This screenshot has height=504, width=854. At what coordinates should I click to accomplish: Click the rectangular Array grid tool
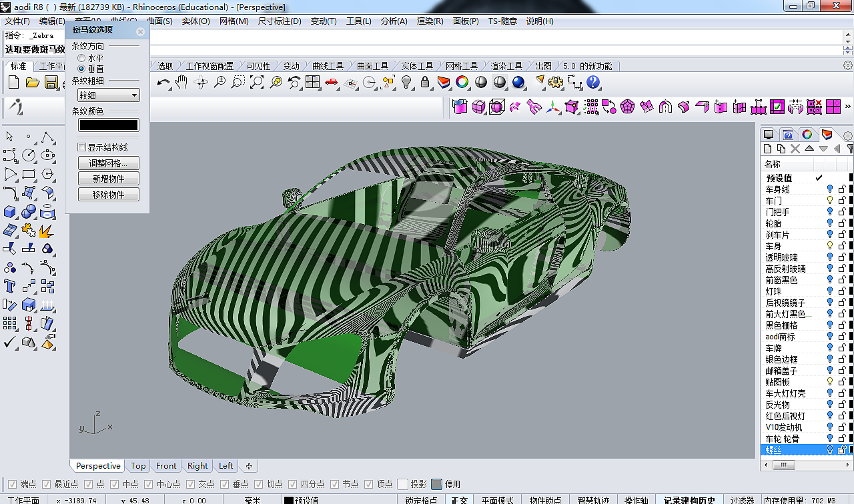point(10,323)
